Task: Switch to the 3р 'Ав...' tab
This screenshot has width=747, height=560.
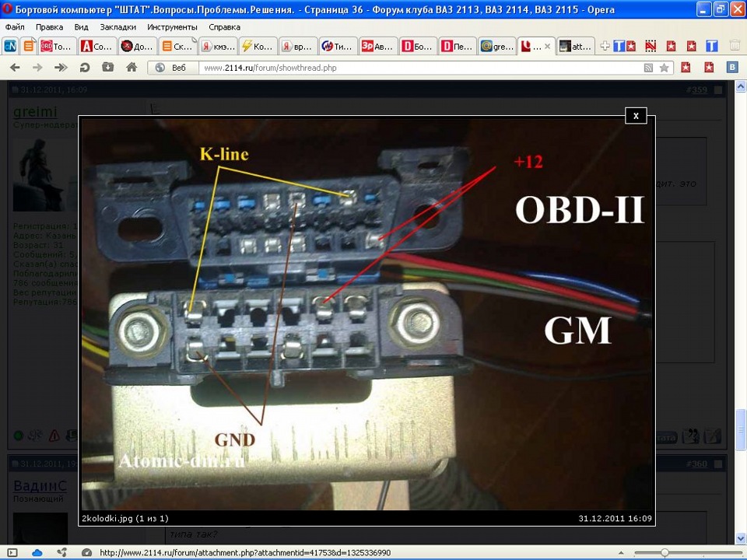Action: click(x=377, y=46)
